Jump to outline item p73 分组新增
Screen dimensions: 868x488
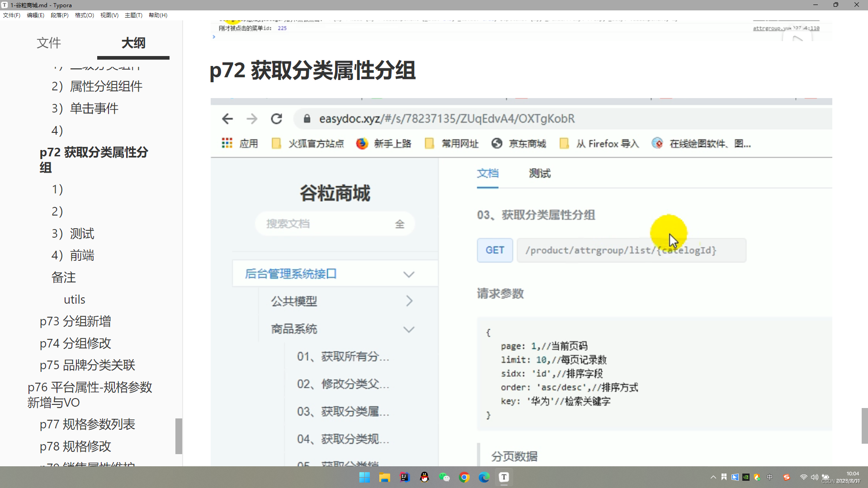tap(75, 321)
